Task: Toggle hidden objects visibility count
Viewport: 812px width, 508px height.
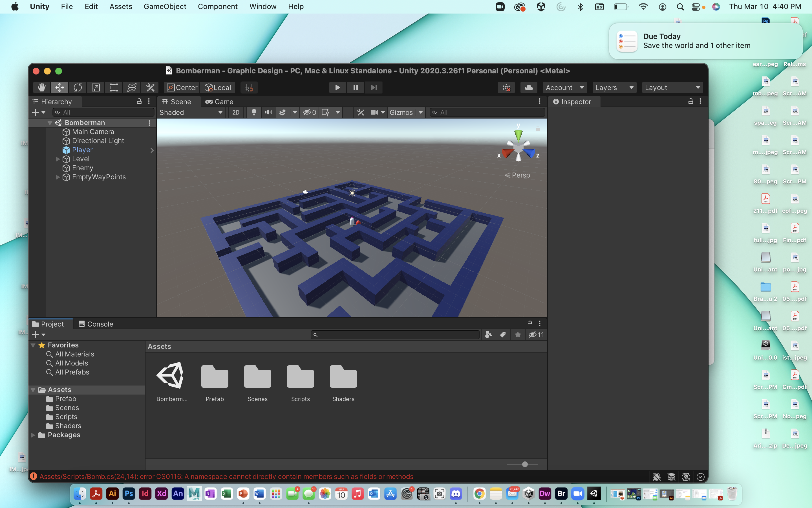Action: point(309,113)
